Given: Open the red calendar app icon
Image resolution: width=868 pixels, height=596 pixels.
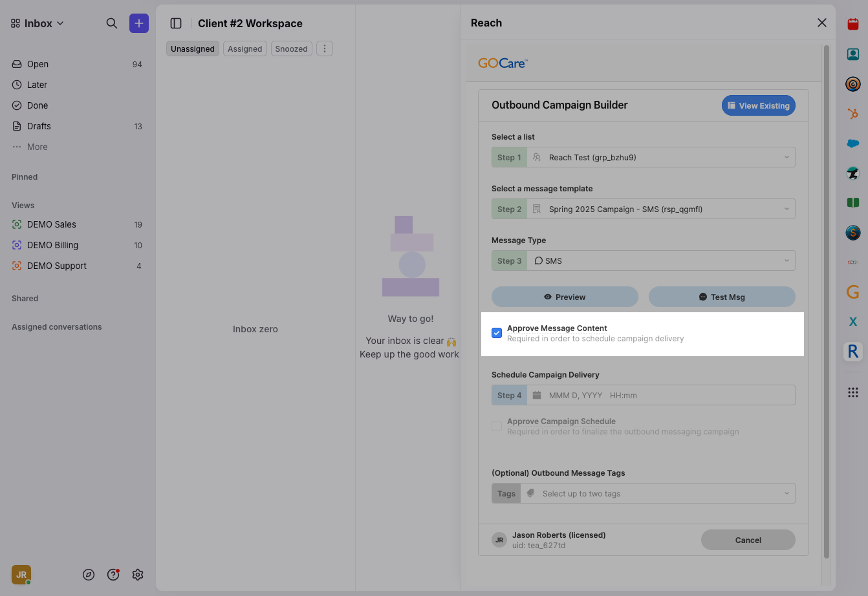Looking at the screenshot, I should (853, 25).
